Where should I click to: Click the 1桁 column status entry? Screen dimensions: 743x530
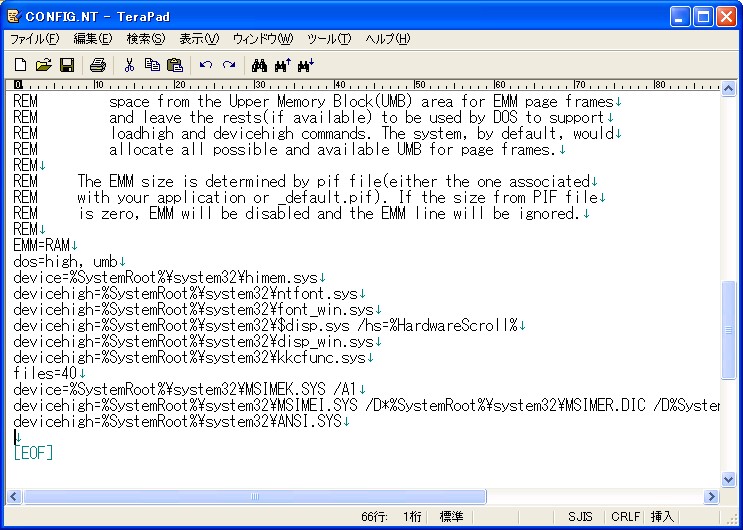(412, 517)
